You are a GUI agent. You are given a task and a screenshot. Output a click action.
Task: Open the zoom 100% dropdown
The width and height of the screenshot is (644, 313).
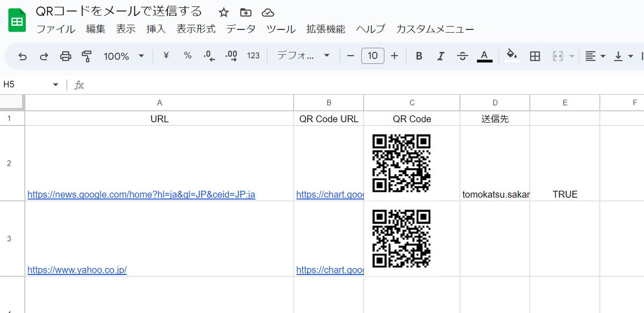[x=123, y=56]
